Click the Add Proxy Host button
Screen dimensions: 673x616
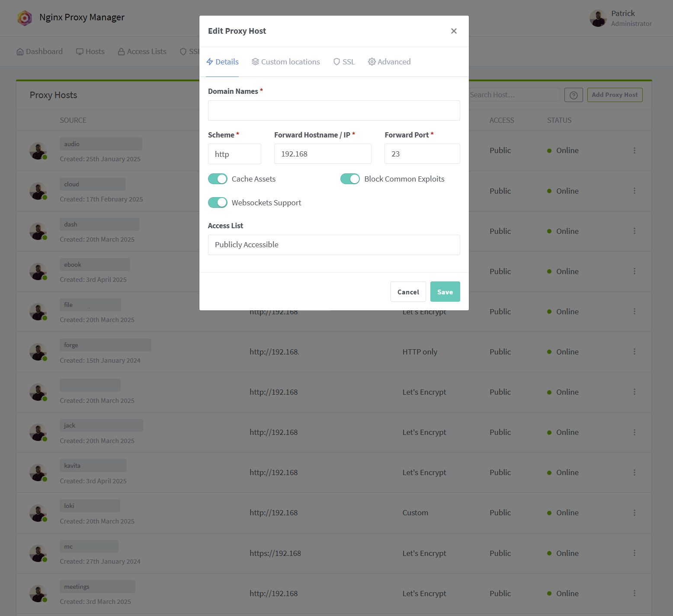pos(615,95)
